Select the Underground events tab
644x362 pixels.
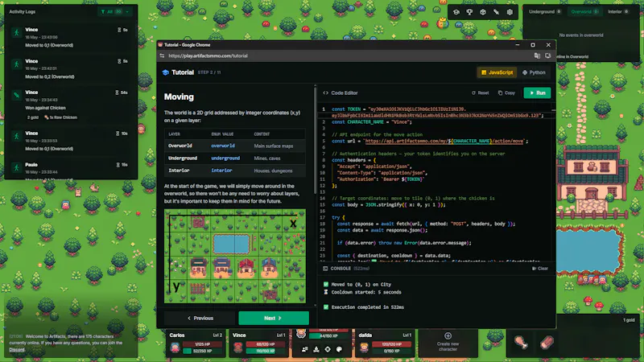(x=545, y=12)
